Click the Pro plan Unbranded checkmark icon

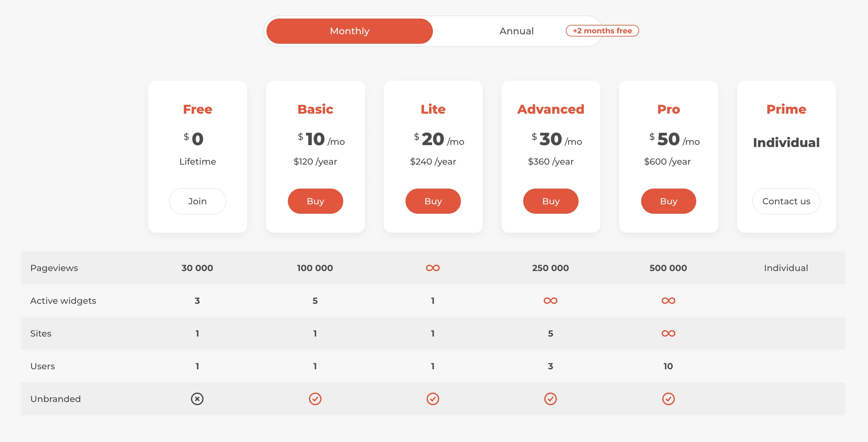point(668,399)
